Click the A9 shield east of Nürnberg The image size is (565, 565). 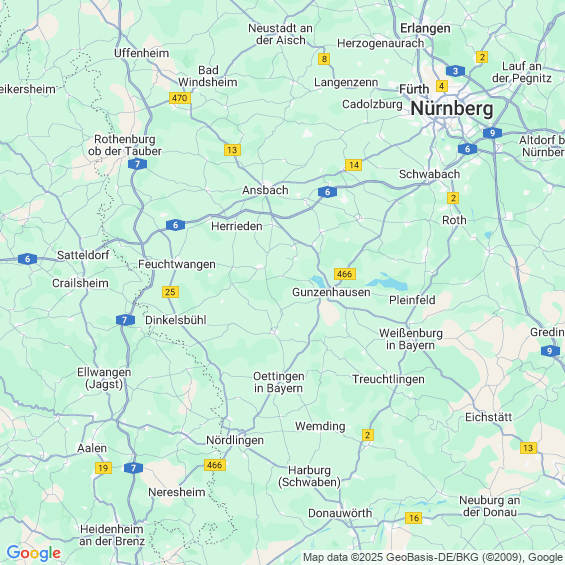(x=492, y=133)
